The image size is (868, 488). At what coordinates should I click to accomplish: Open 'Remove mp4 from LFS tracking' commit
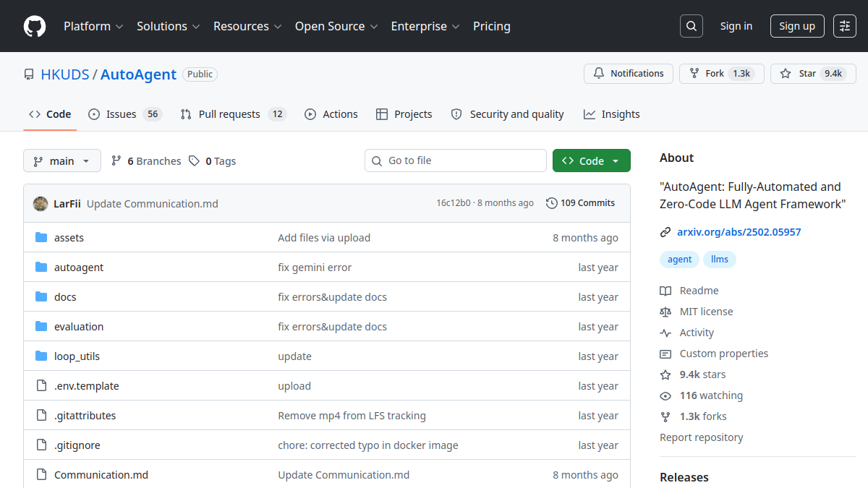tap(352, 416)
